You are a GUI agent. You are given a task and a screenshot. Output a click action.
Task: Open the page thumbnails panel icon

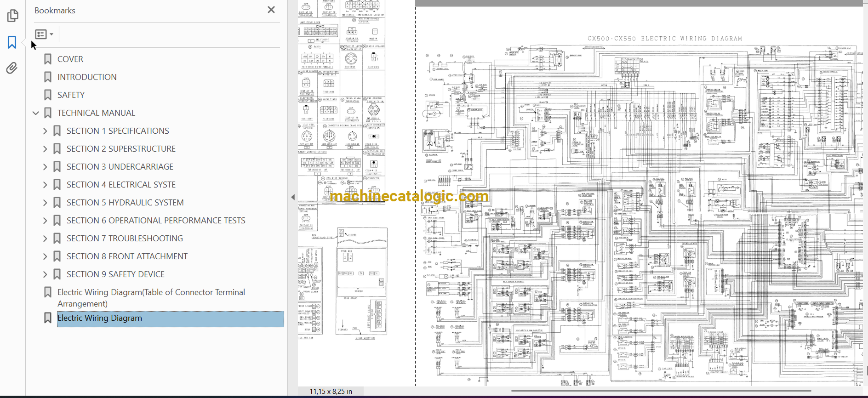point(12,16)
